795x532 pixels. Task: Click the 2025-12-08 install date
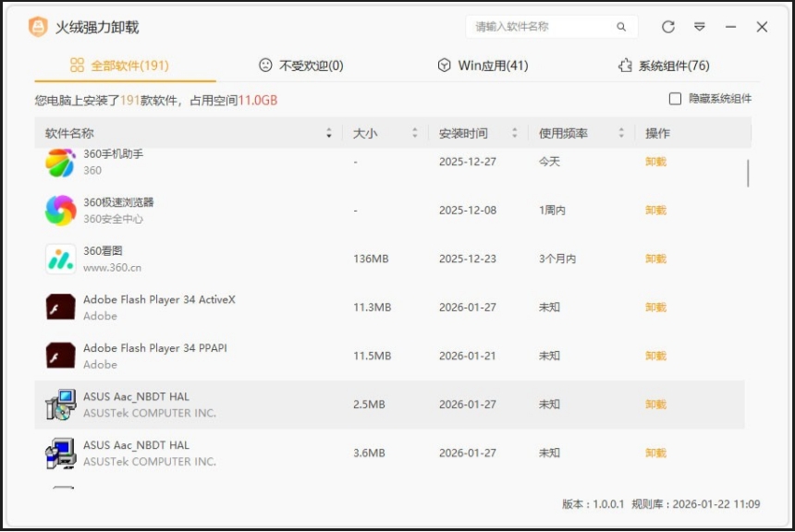tap(468, 211)
